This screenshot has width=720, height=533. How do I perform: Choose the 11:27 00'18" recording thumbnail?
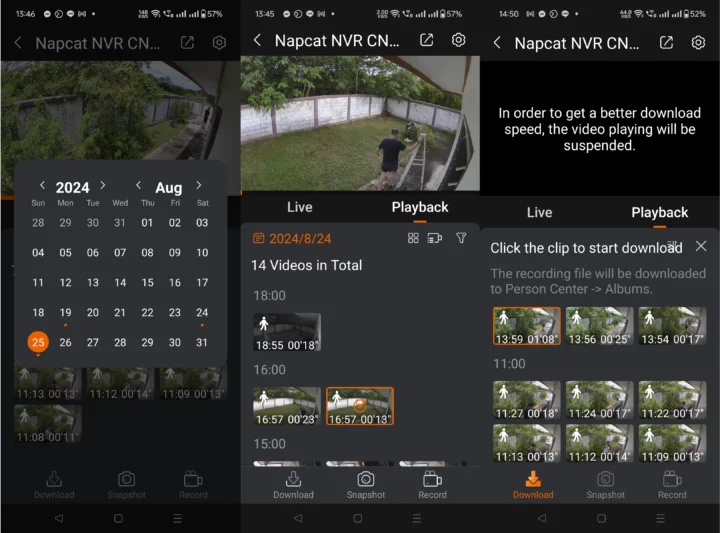(x=526, y=399)
